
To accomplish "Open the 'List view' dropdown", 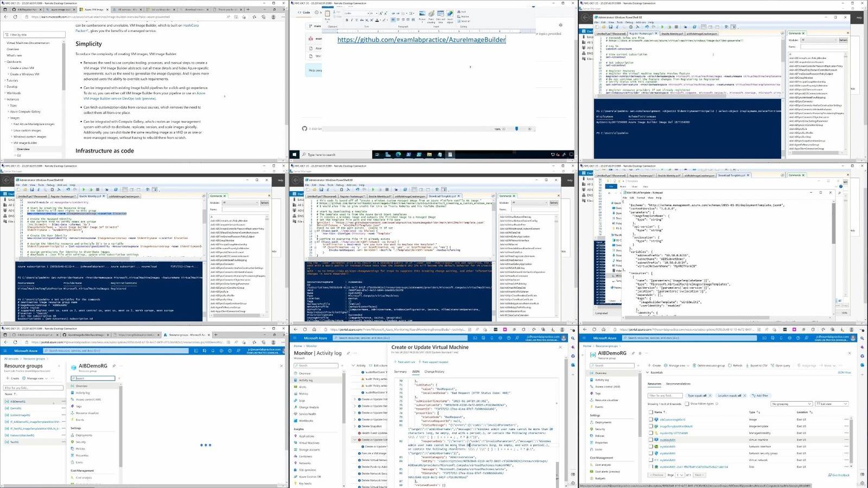I will [831, 404].
